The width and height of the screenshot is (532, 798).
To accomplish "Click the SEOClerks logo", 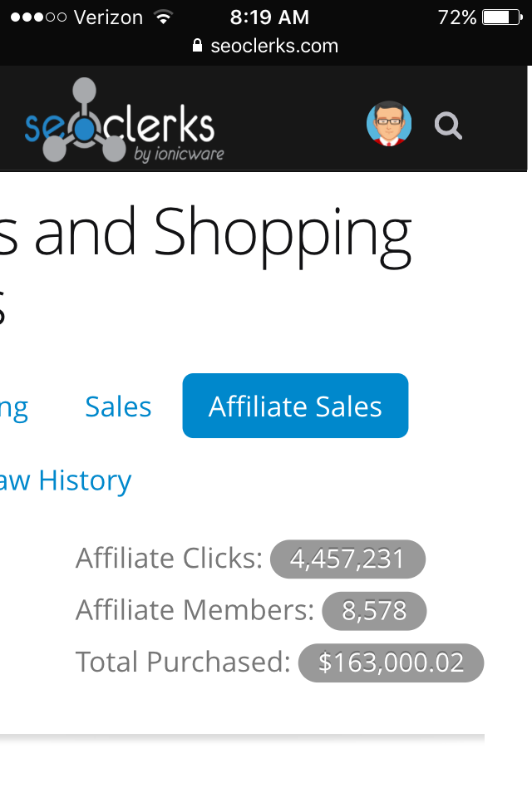I will [x=125, y=125].
